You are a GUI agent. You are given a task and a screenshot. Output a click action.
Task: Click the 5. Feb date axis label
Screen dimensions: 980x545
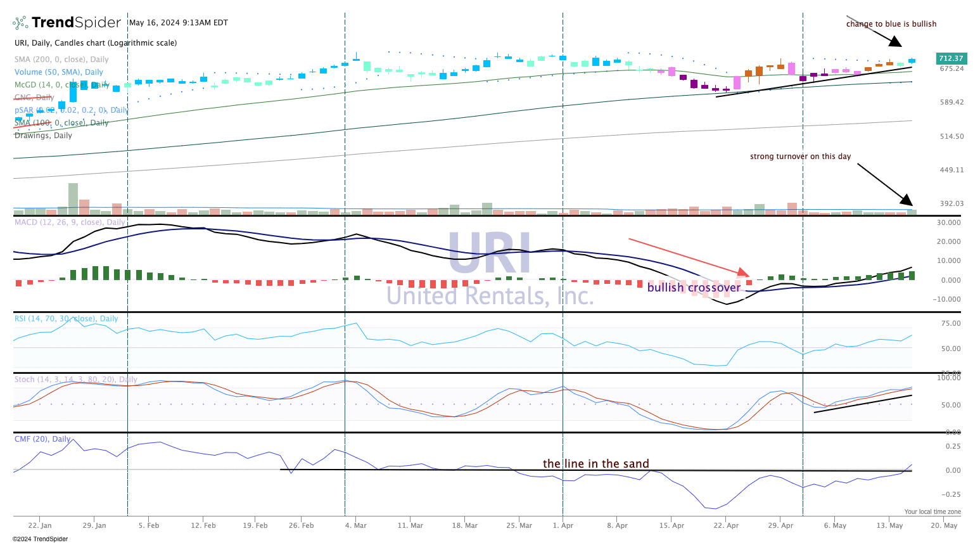pyautogui.click(x=149, y=525)
